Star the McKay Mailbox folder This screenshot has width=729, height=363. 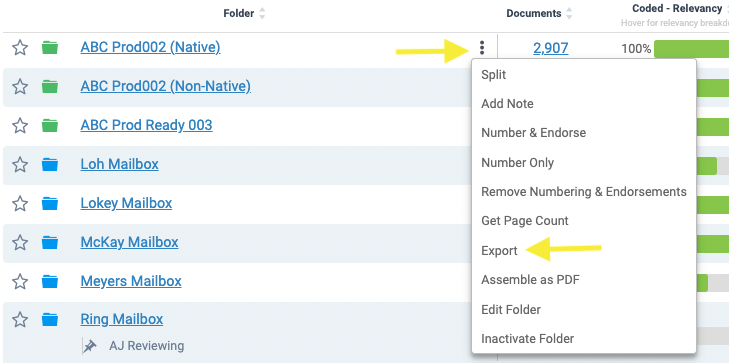pyautogui.click(x=20, y=243)
